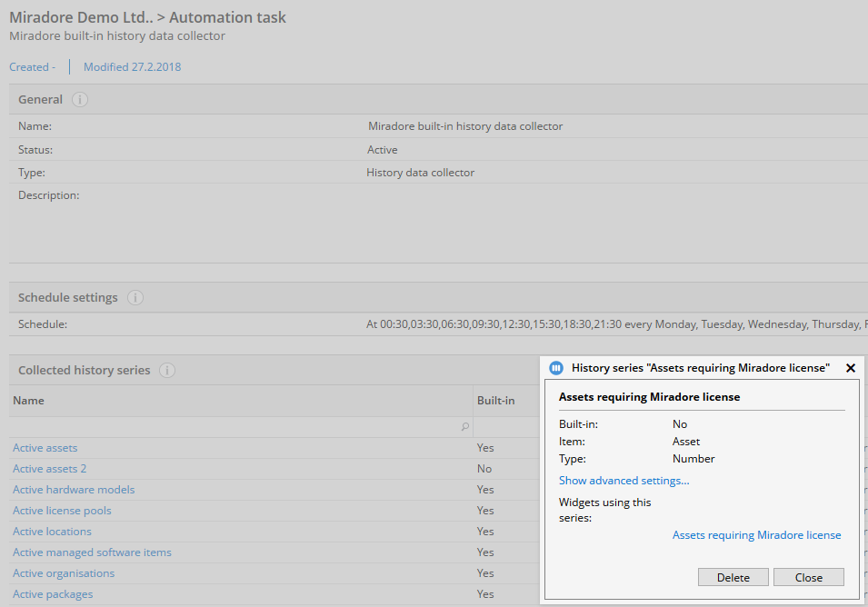Click the 'Collected history series' section title
This screenshot has width=868, height=607.
point(85,370)
